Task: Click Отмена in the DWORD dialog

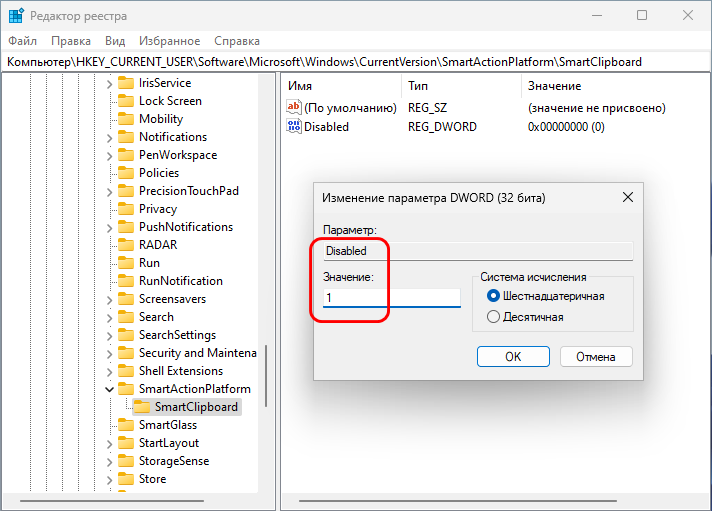Action: click(x=596, y=357)
